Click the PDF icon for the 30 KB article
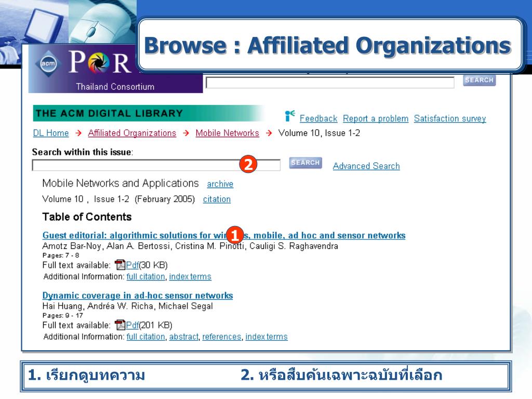Viewport: 532px width, 399px height. click(x=120, y=264)
